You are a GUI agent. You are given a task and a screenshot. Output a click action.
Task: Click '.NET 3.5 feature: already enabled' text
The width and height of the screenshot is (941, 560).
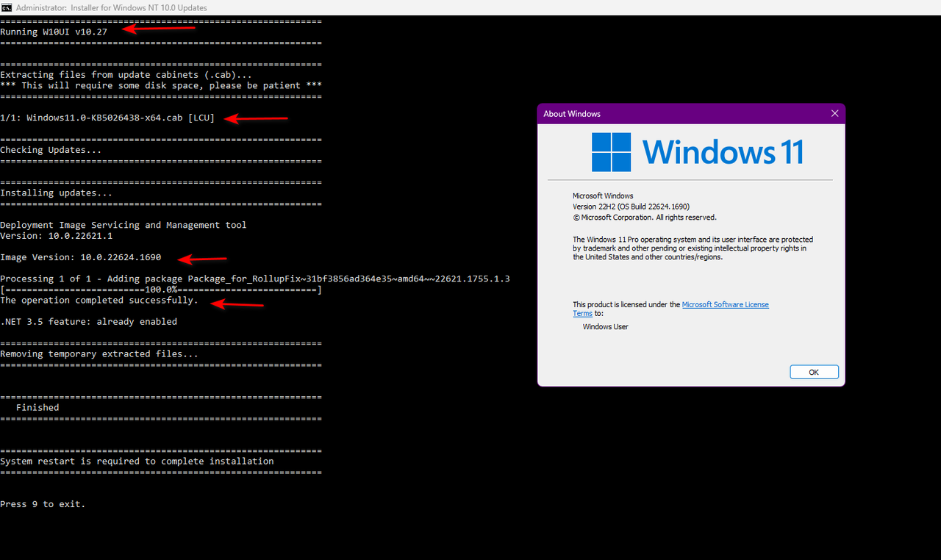(x=88, y=321)
